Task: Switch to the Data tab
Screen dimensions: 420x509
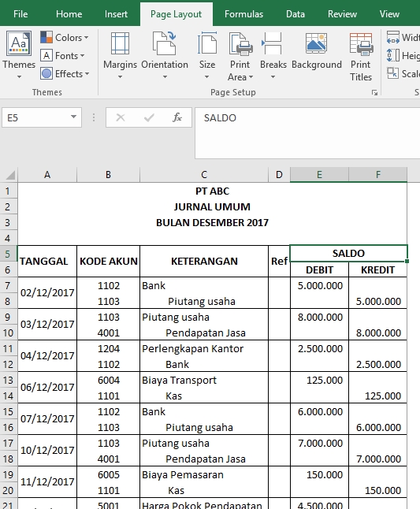Action: 295,14
